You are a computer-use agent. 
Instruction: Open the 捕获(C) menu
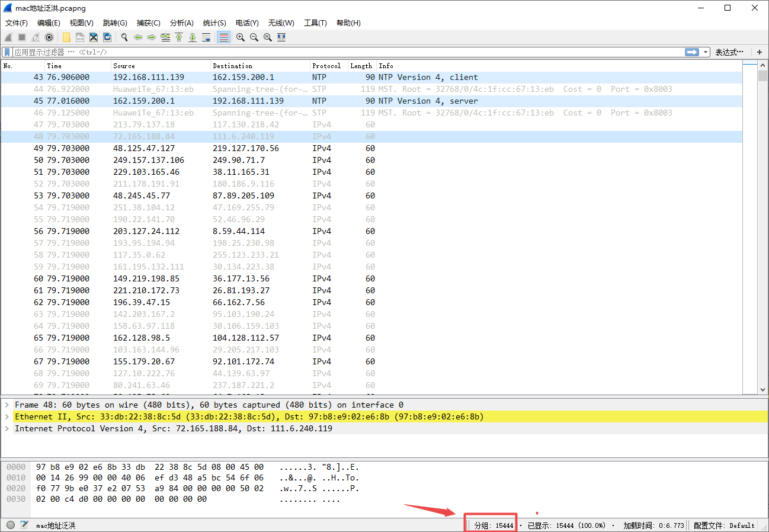pyautogui.click(x=148, y=23)
